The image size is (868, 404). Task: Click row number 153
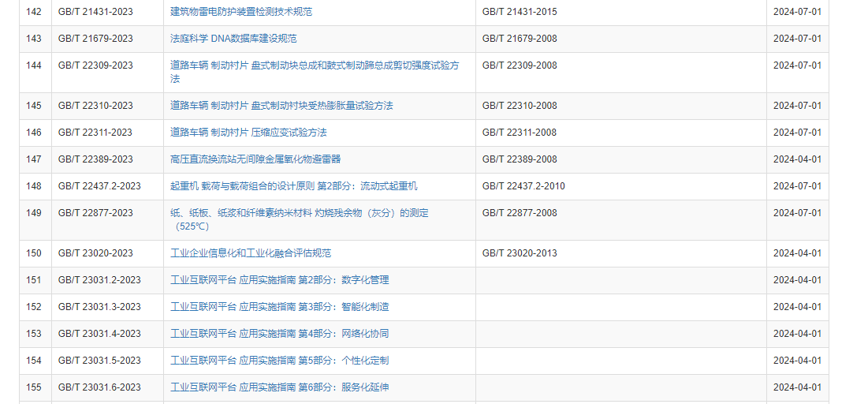pos(34,334)
